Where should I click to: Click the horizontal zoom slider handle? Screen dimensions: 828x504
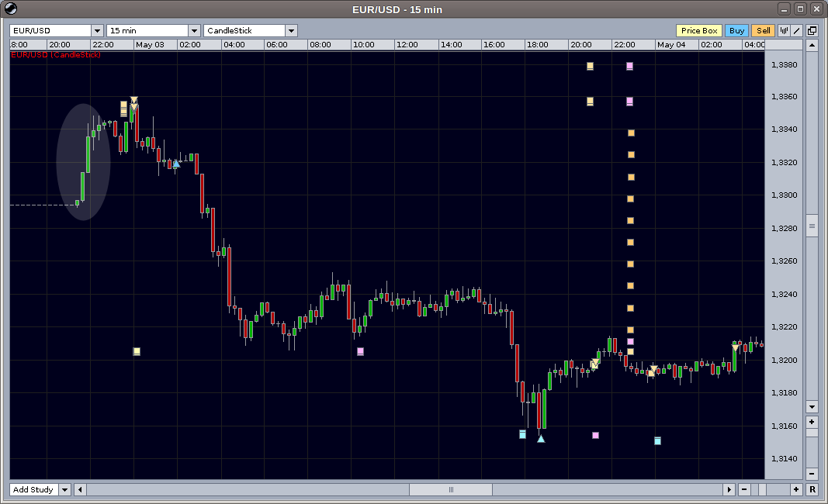coord(762,490)
